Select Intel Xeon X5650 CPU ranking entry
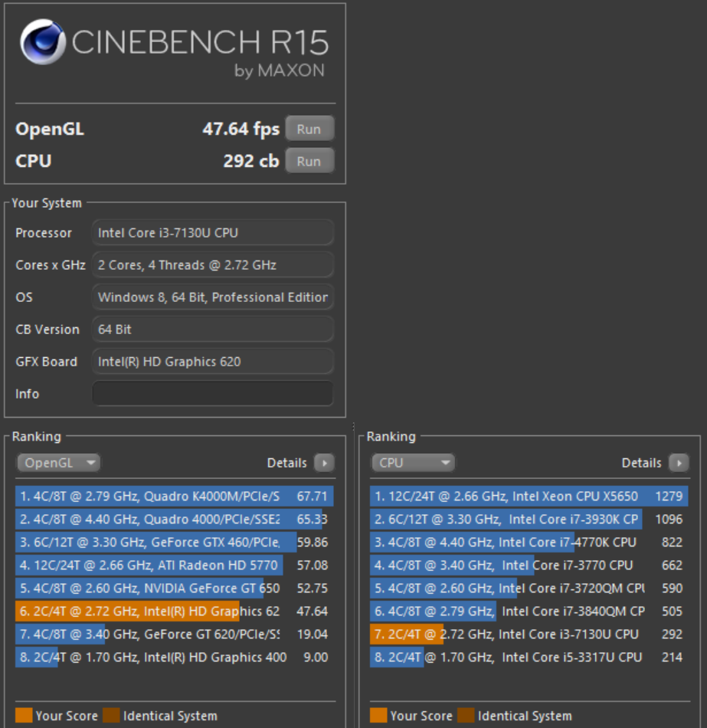 coord(528,497)
